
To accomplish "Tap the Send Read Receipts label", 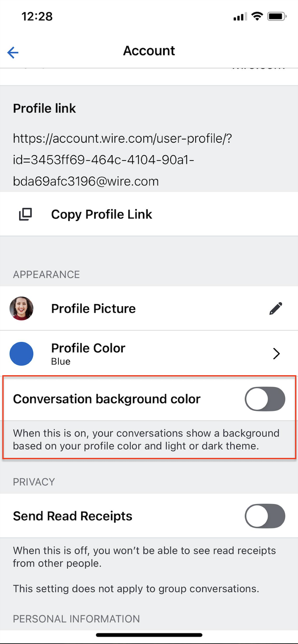I will pyautogui.click(x=73, y=516).
